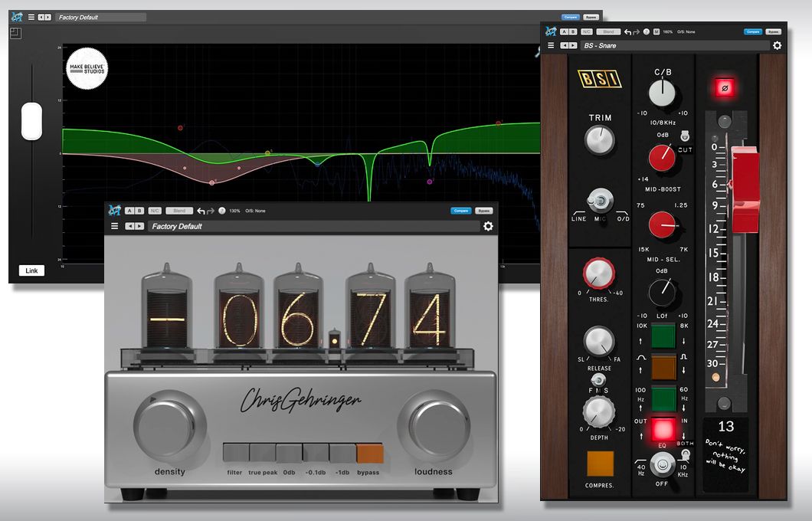Go to previous preset in tube limiter window
This screenshot has height=521, width=812.
point(130,226)
